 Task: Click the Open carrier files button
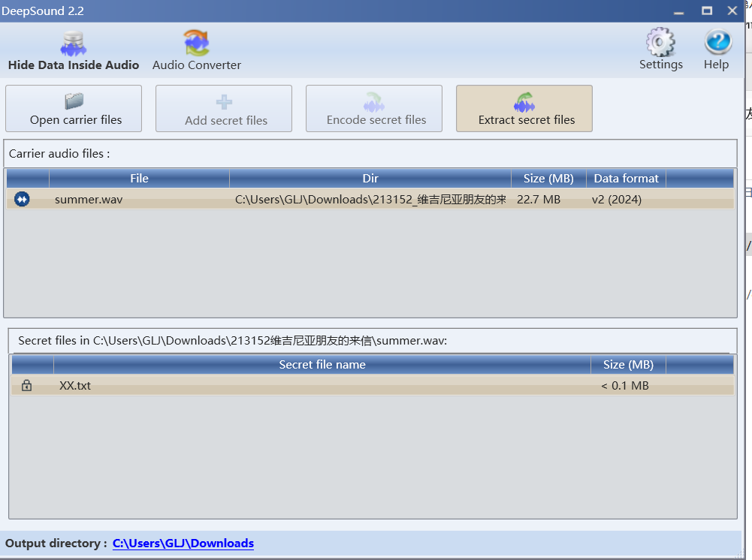pos(74,109)
